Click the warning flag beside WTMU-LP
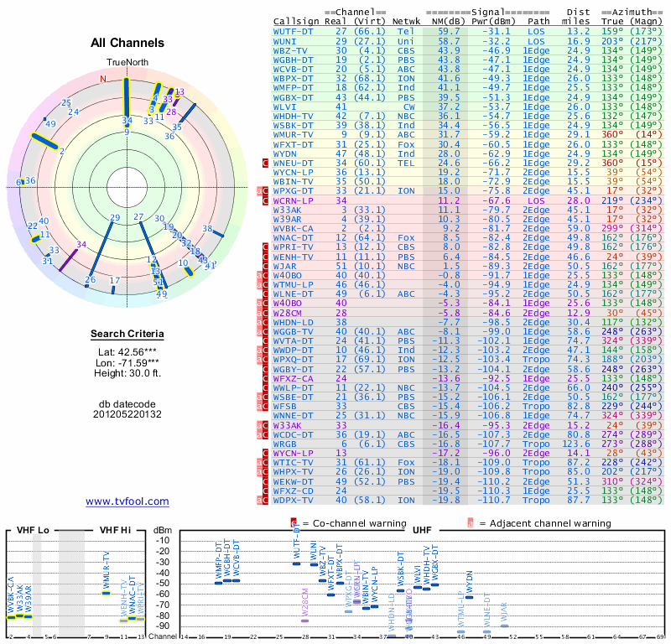This screenshot has width=671, height=644. (263, 284)
